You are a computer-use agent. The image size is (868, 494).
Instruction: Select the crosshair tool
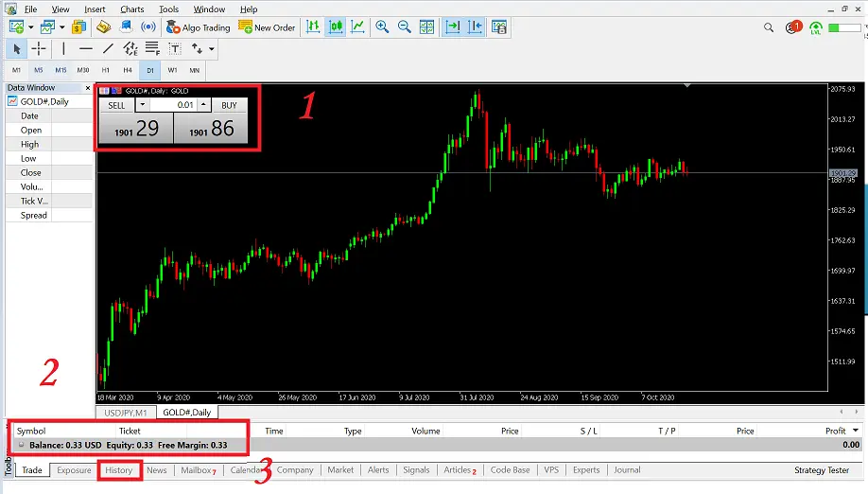(x=39, y=49)
